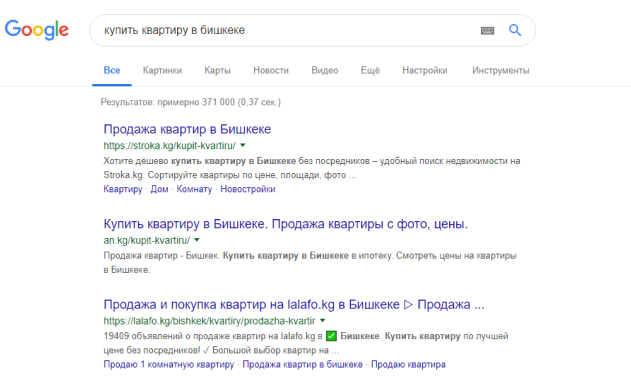Open the Новостройки sitelink
The height and width of the screenshot is (383, 631).
(248, 189)
